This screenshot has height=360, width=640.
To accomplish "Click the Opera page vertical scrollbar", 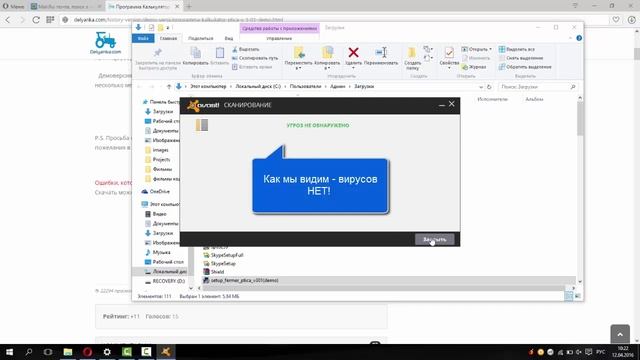I will coord(636,53).
